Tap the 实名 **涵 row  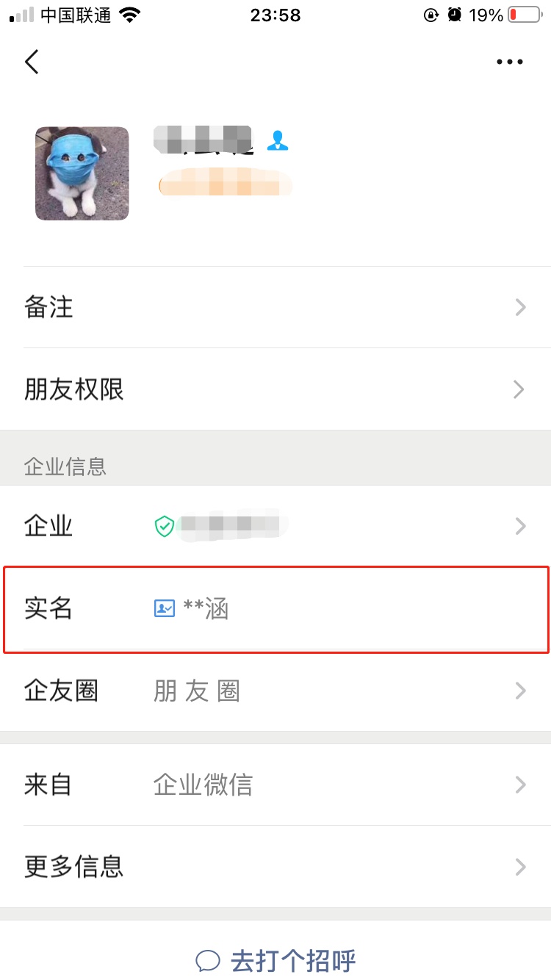(275, 608)
